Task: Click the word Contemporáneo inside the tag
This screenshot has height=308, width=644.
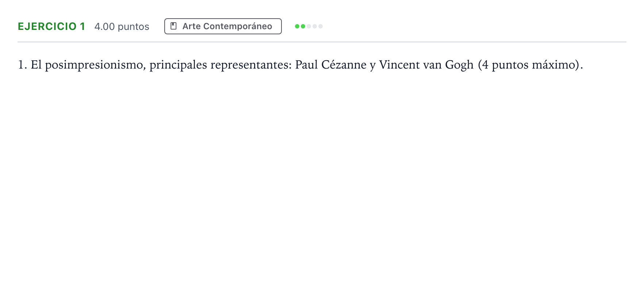Action: pyautogui.click(x=238, y=26)
